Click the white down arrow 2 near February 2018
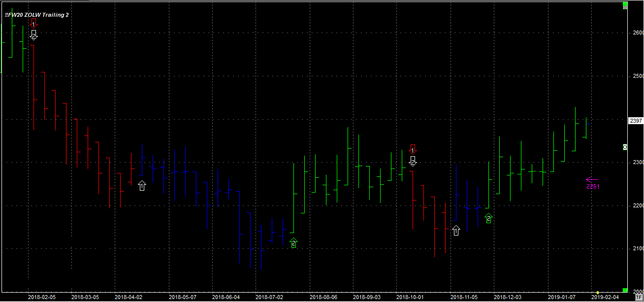 coord(33,34)
